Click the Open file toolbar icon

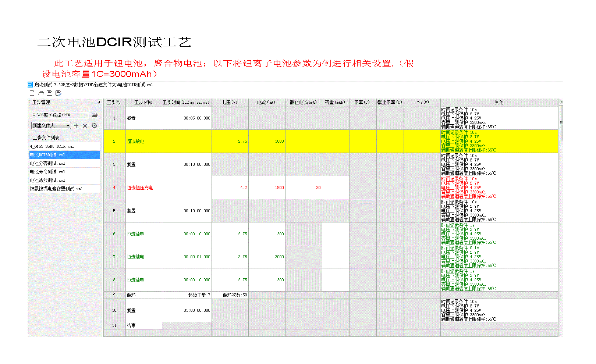[41, 93]
